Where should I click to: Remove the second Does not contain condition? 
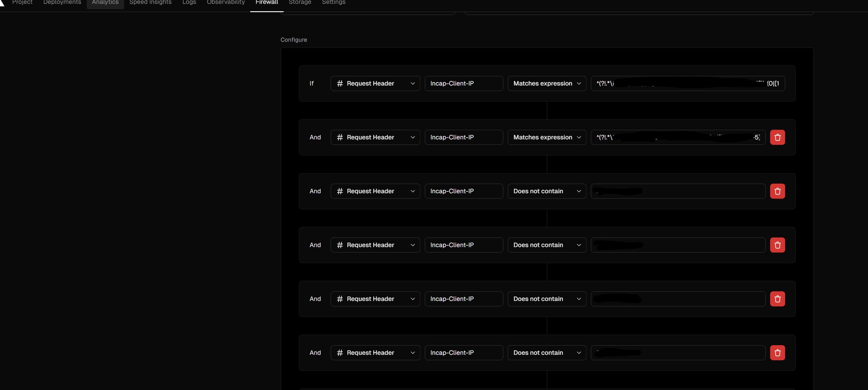coord(777,245)
